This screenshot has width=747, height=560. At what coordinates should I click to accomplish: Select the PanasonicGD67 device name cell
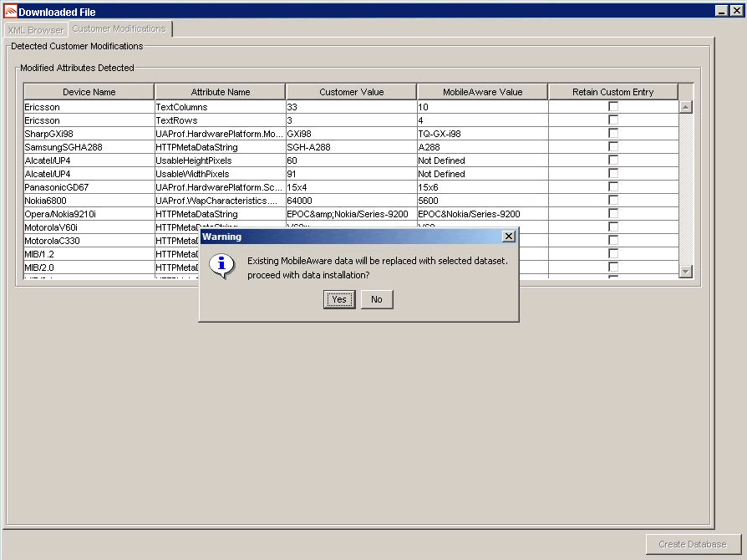[x=89, y=187]
